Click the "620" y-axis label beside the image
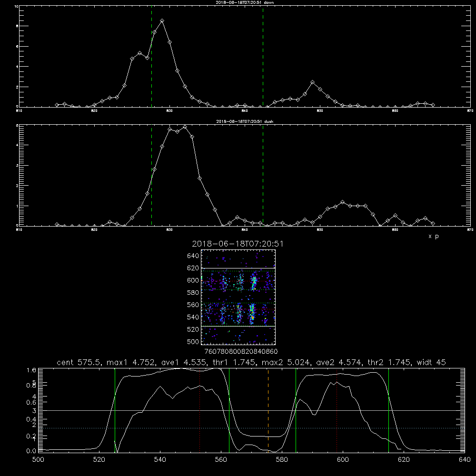 (x=193, y=268)
